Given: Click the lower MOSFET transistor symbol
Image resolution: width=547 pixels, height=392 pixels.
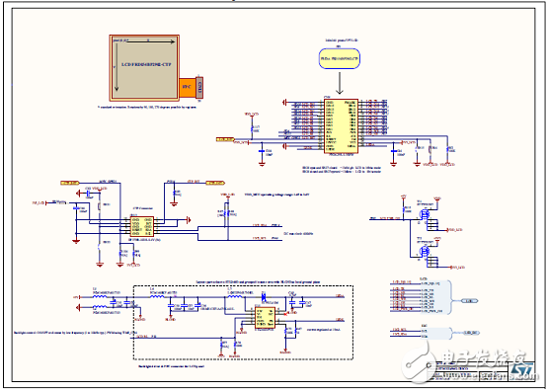Looking at the screenshot, I should tap(425, 251).
